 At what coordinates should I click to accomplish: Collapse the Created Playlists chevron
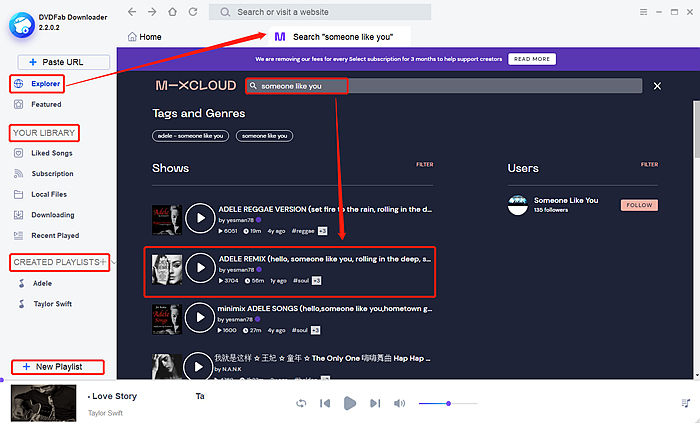[x=113, y=262]
